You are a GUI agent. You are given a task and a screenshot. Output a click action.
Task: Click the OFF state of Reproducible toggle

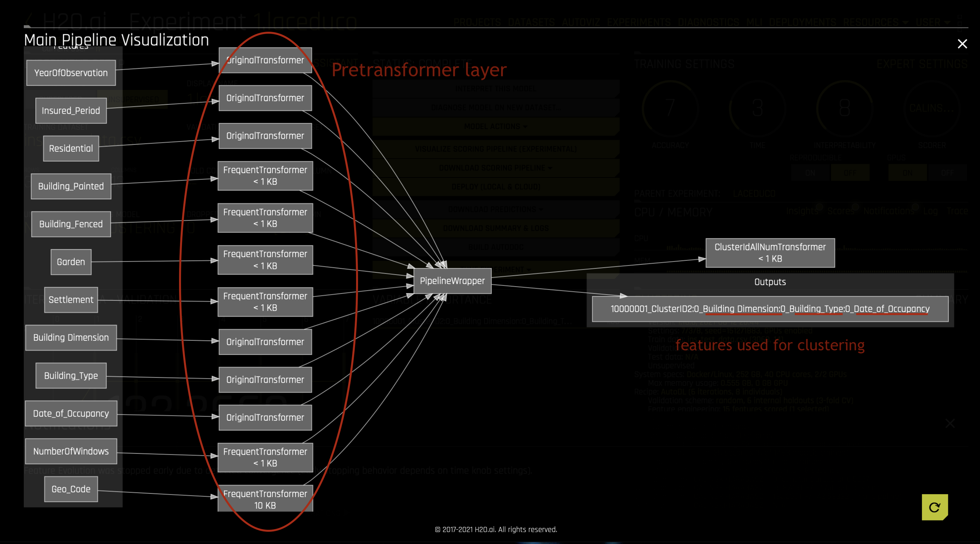[850, 173]
